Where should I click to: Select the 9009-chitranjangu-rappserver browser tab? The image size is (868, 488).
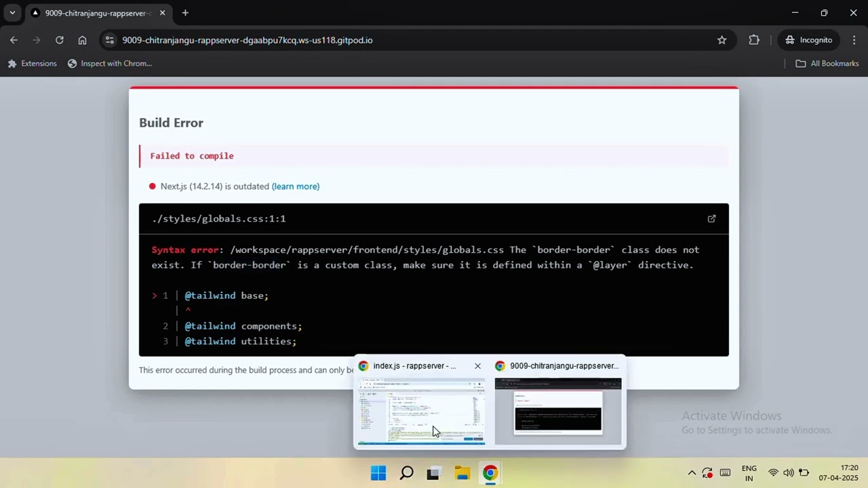[98, 13]
